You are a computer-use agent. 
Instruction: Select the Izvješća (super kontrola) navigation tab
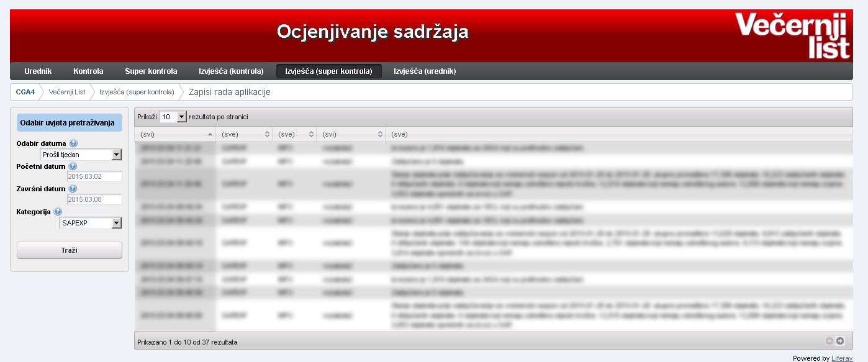[x=329, y=71]
